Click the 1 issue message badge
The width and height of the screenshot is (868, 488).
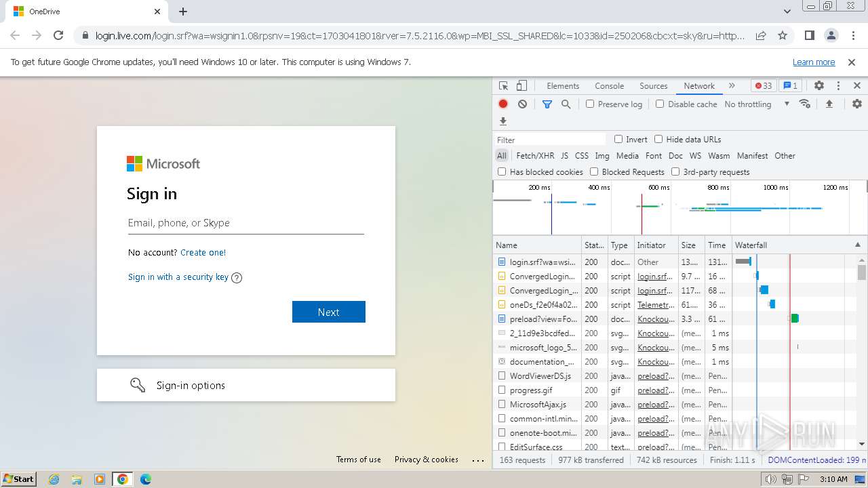790,86
